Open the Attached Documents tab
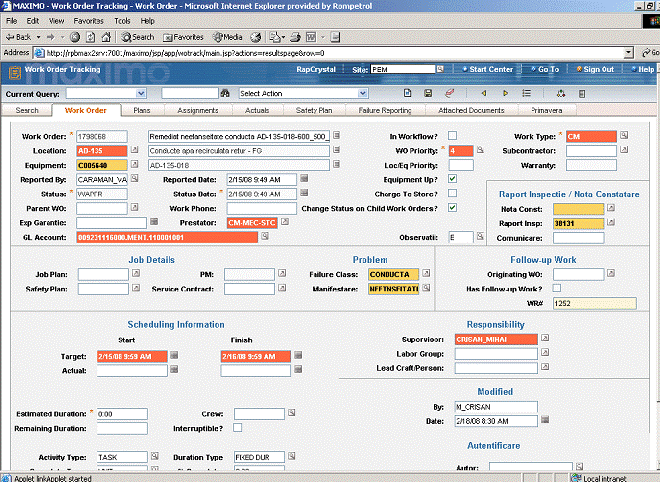This screenshot has width=660, height=482. [471, 110]
